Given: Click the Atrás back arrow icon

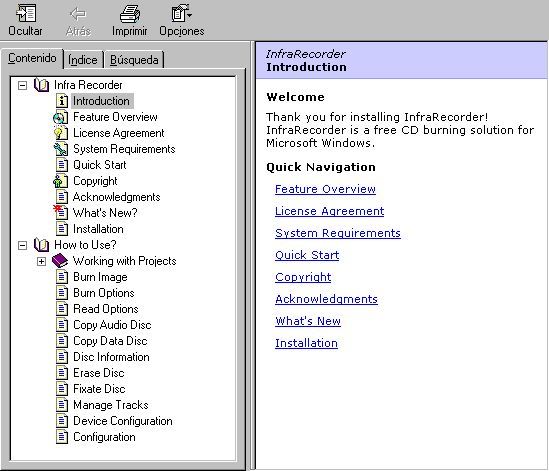Looking at the screenshot, I should pyautogui.click(x=78, y=14).
